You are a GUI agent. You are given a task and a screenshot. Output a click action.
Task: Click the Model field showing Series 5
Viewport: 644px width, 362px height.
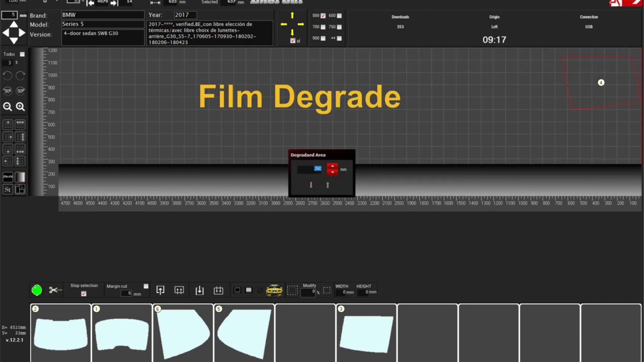click(x=103, y=24)
